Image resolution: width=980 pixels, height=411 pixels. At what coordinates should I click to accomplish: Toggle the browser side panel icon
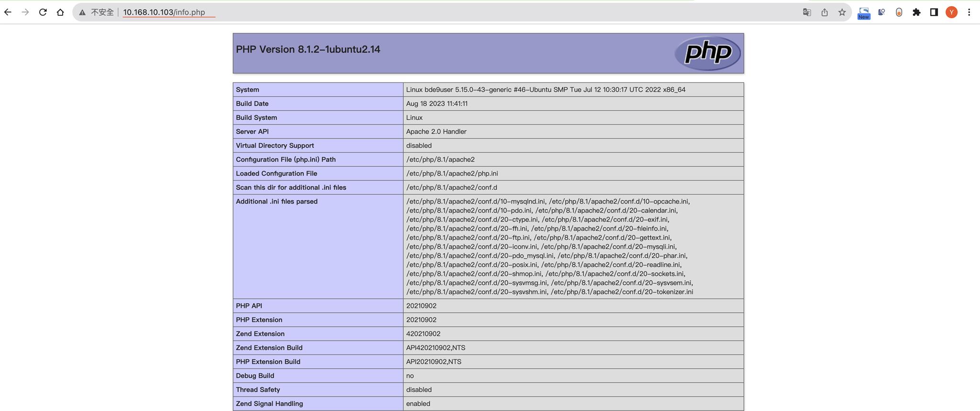coord(934,12)
